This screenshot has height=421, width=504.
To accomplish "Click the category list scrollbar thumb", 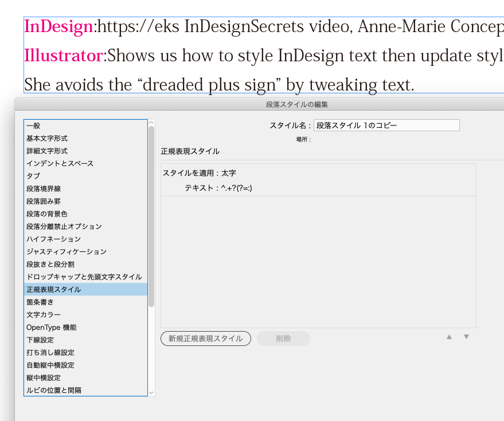I will click(151, 217).
